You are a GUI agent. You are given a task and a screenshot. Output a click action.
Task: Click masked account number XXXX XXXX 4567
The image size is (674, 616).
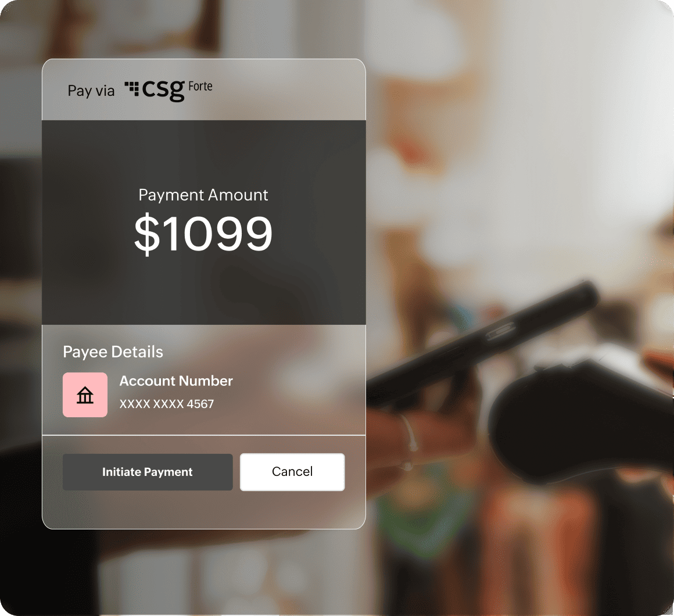tap(166, 404)
